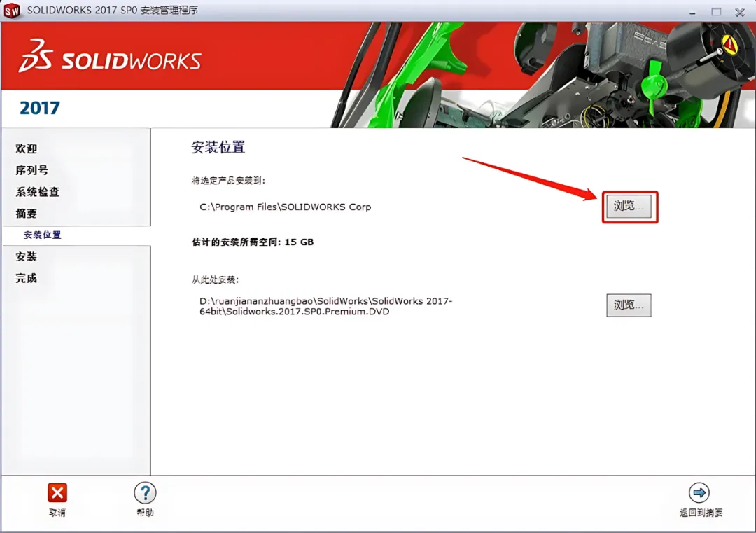Select the 完成 step in the sidebar
Screen dimensions: 756x533
(x=27, y=278)
